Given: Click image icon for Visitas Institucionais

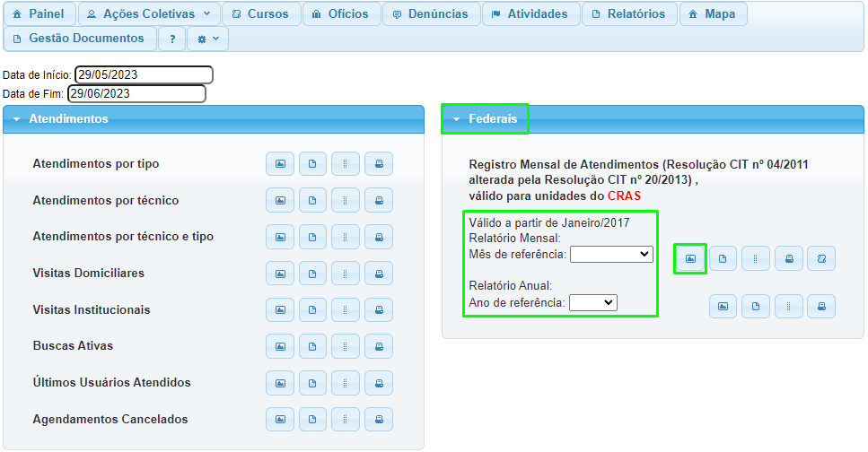Looking at the screenshot, I should click(x=280, y=309).
